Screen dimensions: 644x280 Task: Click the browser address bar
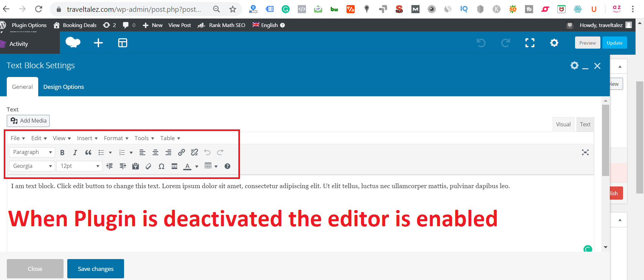(x=134, y=9)
